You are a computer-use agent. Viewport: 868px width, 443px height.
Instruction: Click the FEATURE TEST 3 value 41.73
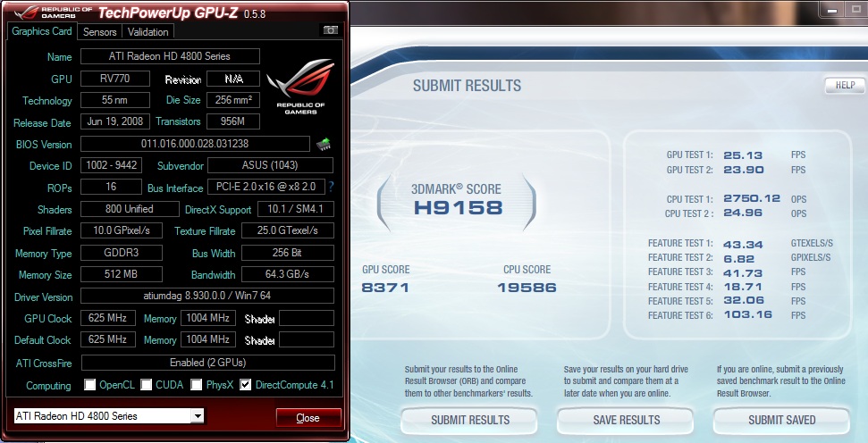(743, 272)
